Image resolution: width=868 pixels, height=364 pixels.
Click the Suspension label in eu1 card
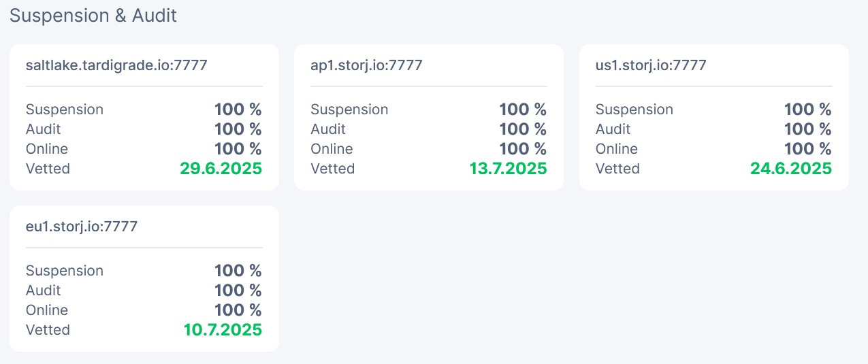coord(65,271)
